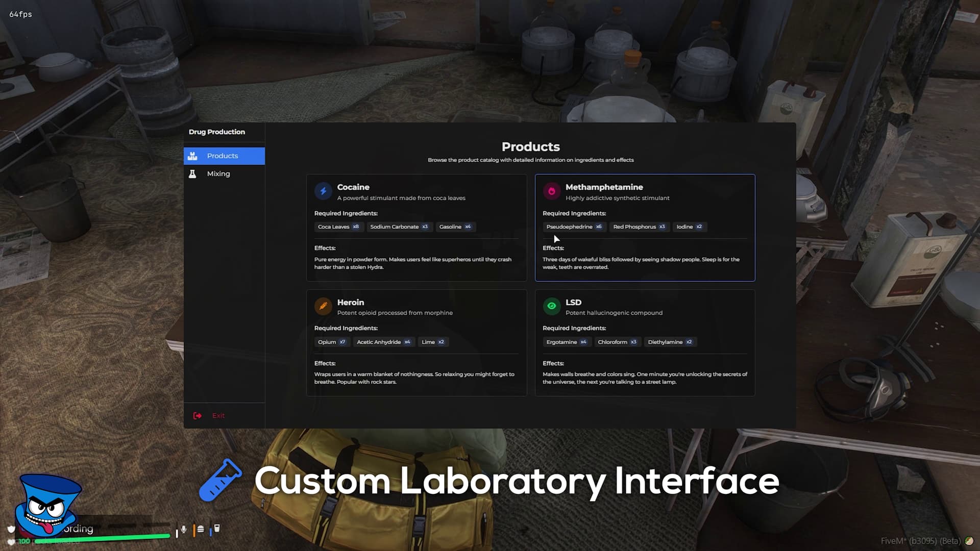Click the Products boxes icon in sidebar

[x=192, y=156]
